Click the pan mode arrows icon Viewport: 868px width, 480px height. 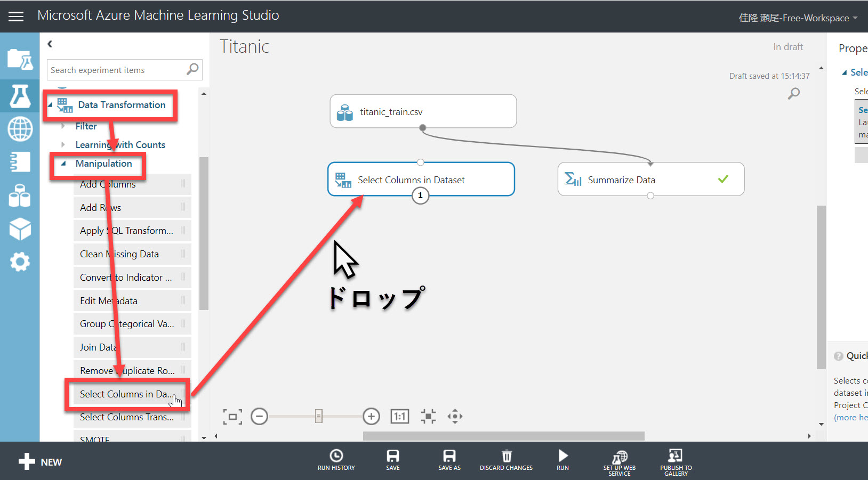point(455,416)
